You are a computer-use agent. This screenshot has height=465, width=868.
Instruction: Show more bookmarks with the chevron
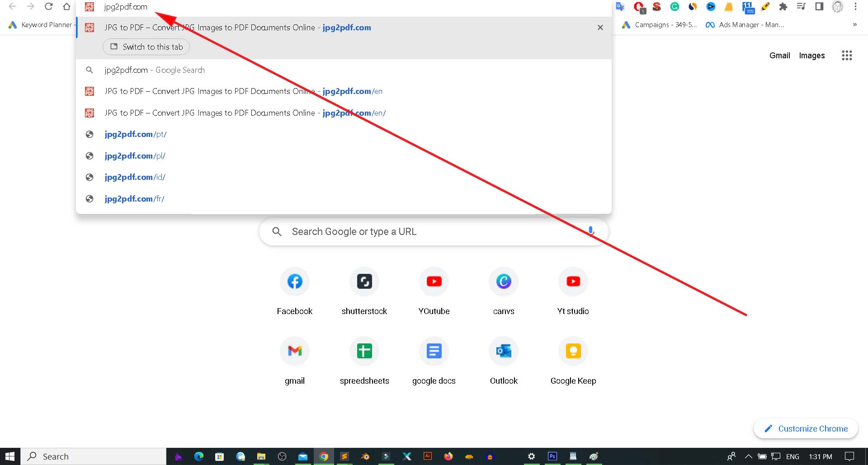[x=855, y=25]
